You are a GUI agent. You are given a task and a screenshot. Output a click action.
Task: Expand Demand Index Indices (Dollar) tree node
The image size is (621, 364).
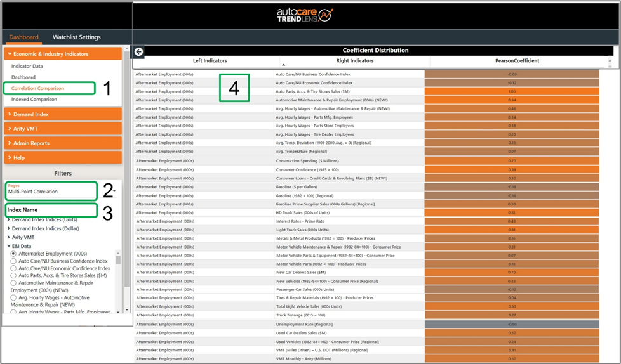(x=9, y=228)
